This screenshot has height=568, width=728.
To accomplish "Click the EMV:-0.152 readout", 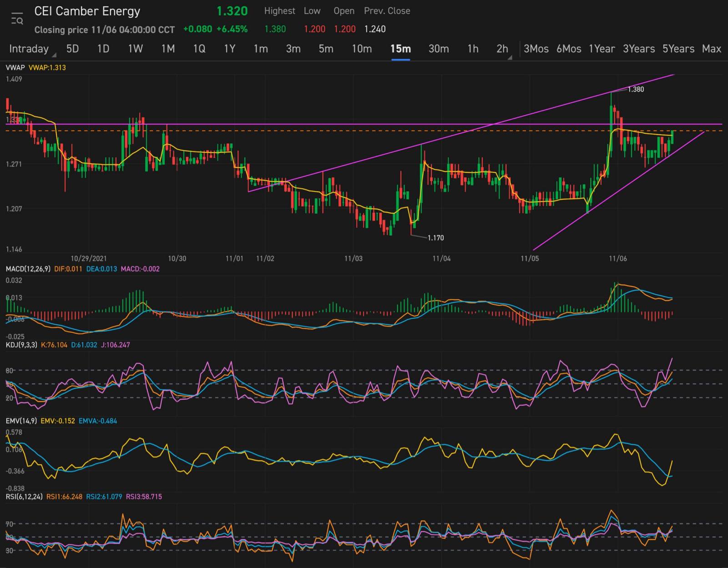I will (x=58, y=421).
